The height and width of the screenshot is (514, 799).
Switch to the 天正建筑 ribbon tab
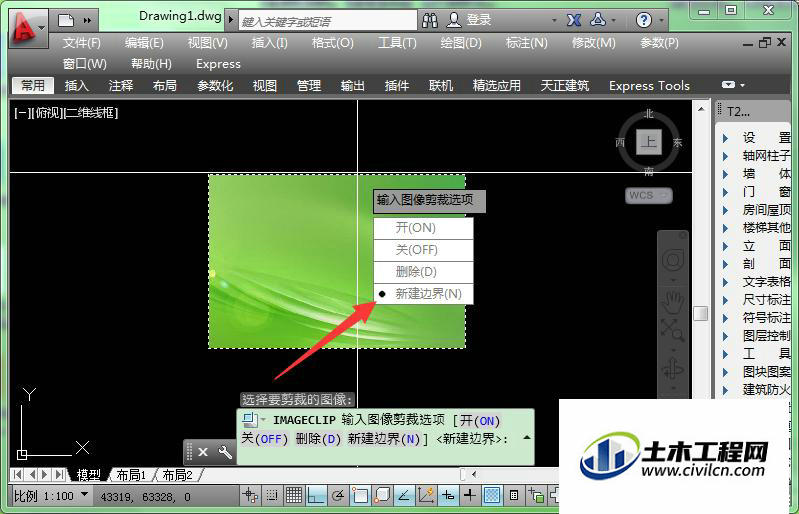click(564, 86)
